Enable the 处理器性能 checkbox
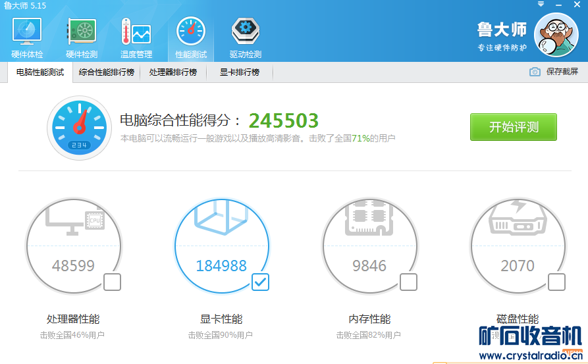Viewport: 588px width, 364px height. [x=112, y=282]
